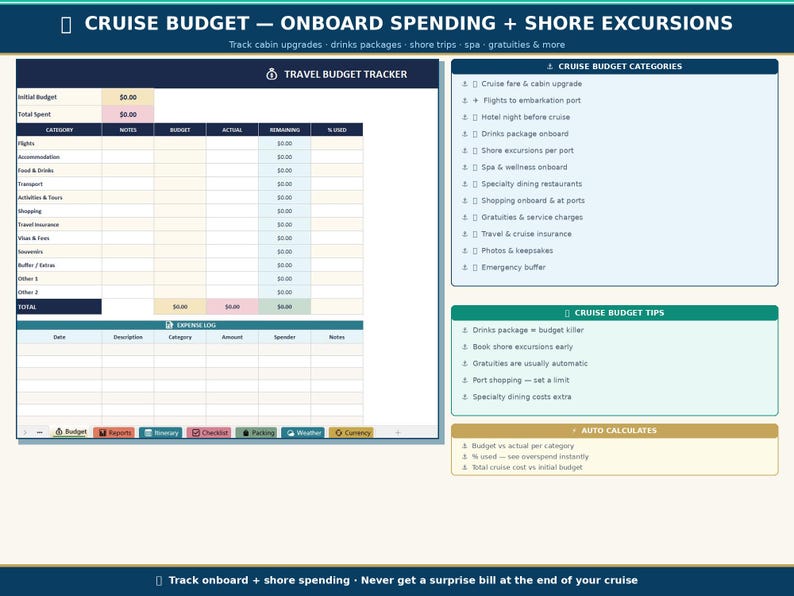Select the Initial Budget $0.00 cell
The width and height of the screenshot is (794, 596).
point(128,97)
